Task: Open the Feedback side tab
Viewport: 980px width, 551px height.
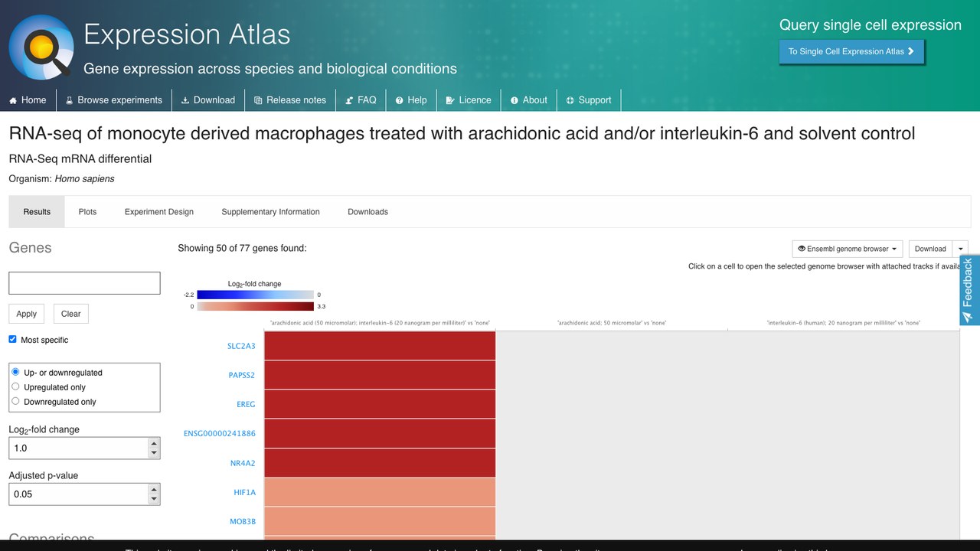Action: (969, 291)
